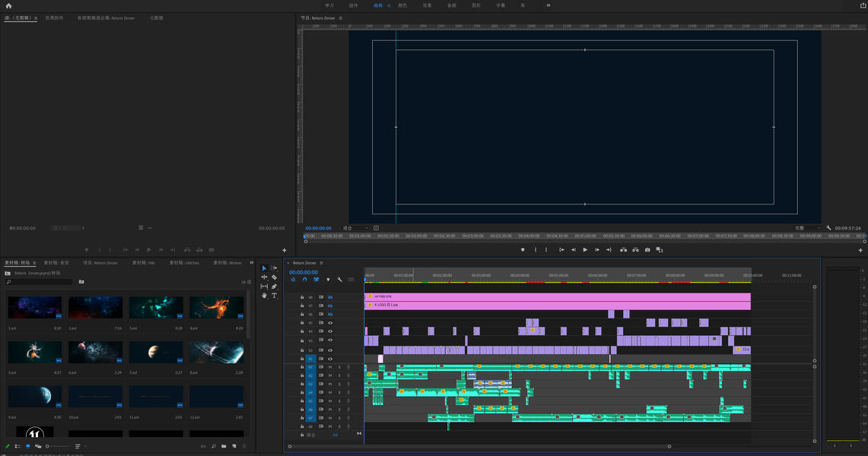Click Mark Out in Program monitor
The height and width of the screenshot is (456, 868).
545,250
